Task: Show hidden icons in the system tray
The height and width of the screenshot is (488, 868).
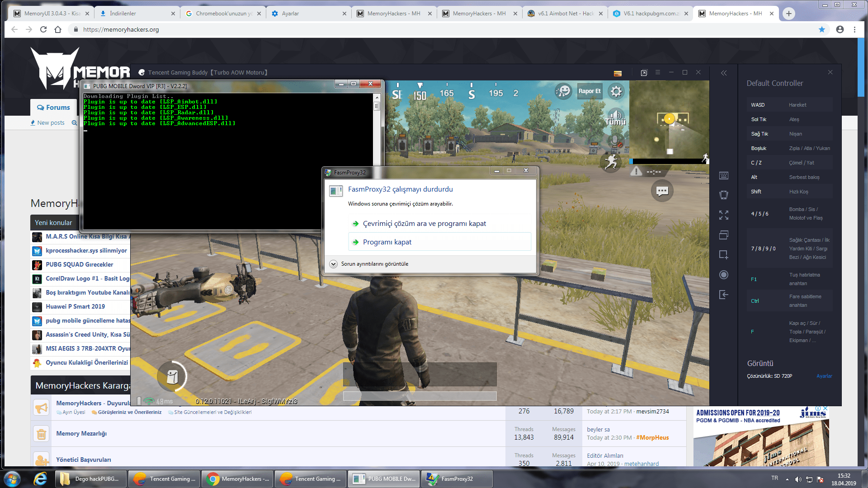Action: point(787,479)
